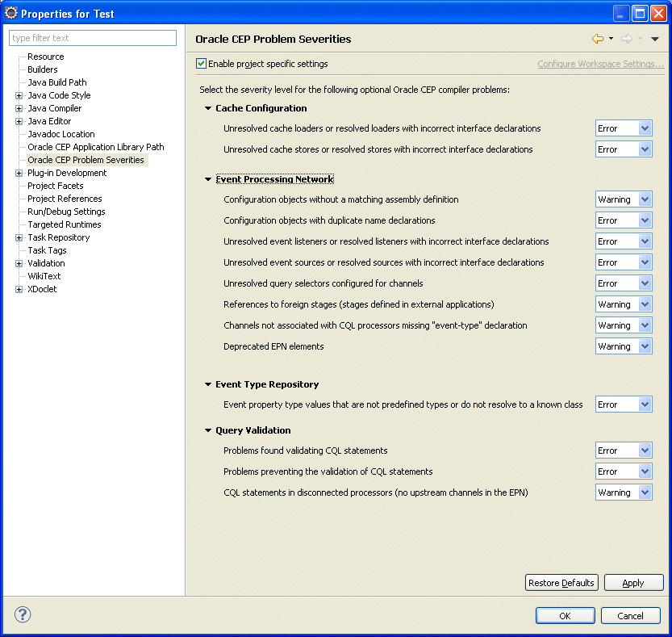Collapse the Event Processing Network section
The height and width of the screenshot is (637, 672).
pyautogui.click(x=208, y=179)
